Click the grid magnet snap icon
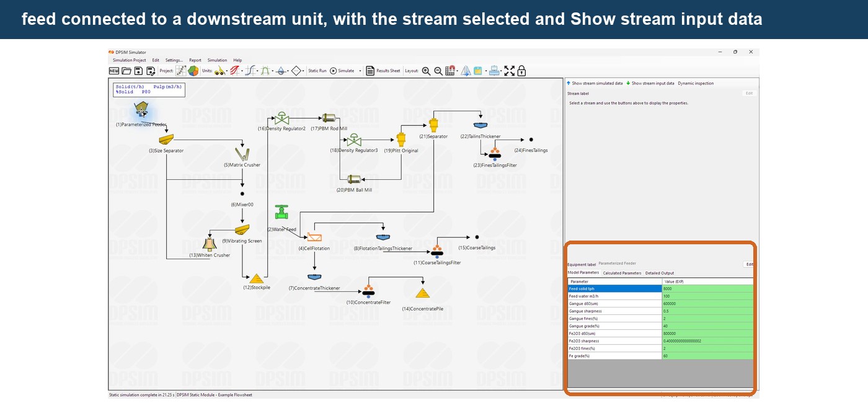 click(450, 71)
